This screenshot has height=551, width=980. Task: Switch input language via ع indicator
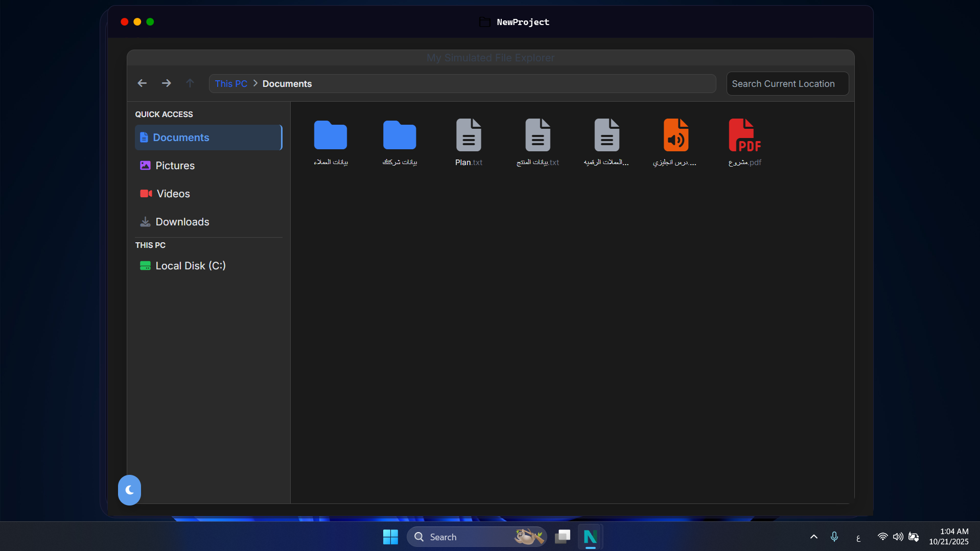858,538
